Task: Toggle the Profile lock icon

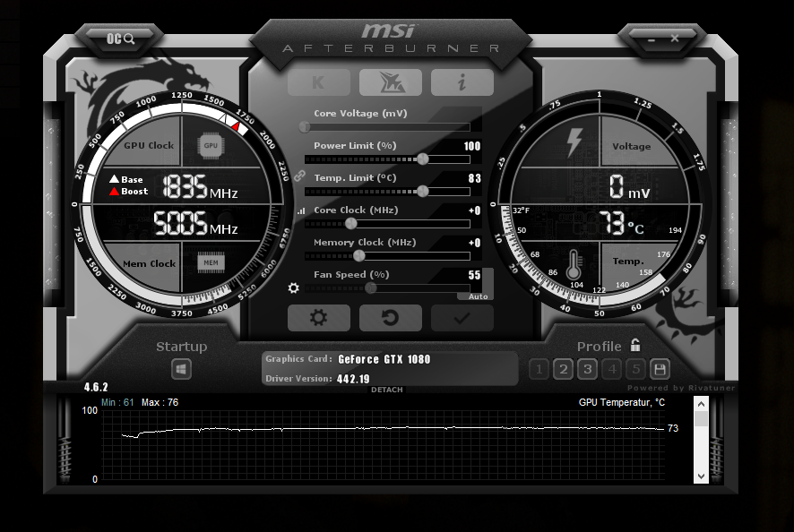Action: [635, 345]
